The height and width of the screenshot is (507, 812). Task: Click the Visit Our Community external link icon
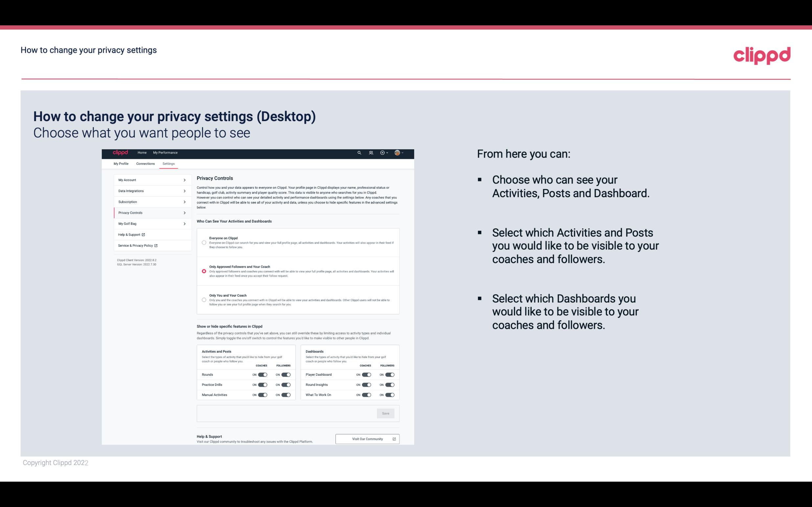coord(394,439)
